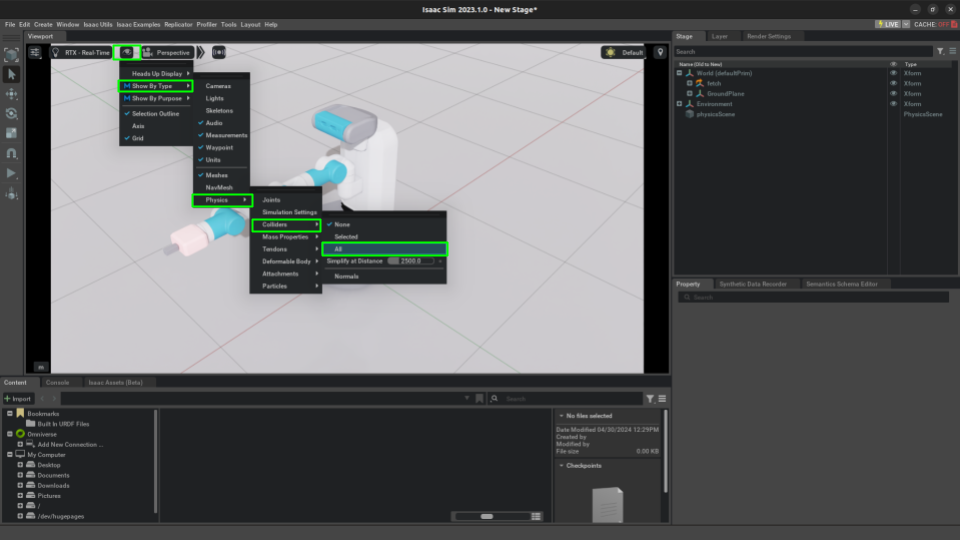The height and width of the screenshot is (540, 960).
Task: Click the physics tool icon below Play
Action: (12, 194)
